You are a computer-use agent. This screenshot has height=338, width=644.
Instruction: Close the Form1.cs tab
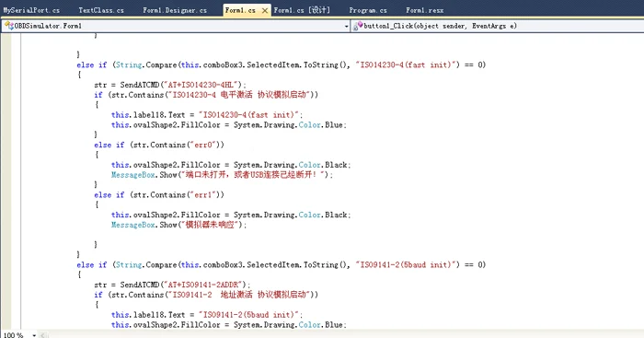(x=265, y=11)
